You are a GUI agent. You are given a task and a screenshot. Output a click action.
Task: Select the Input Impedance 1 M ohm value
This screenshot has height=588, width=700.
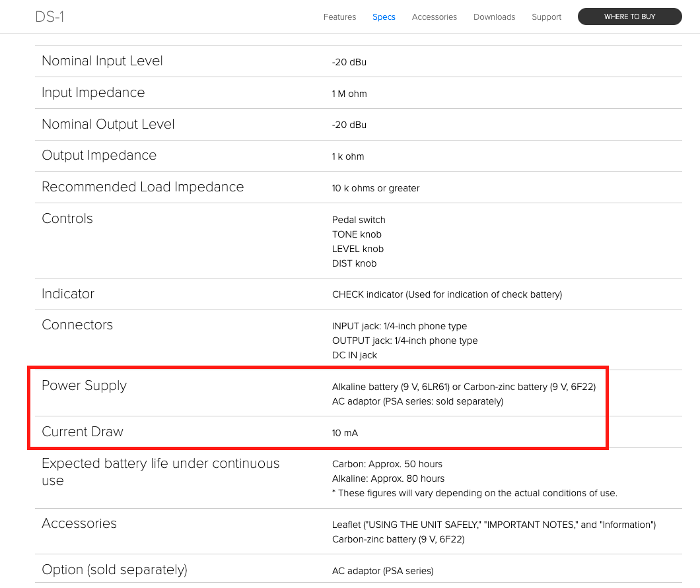(349, 94)
